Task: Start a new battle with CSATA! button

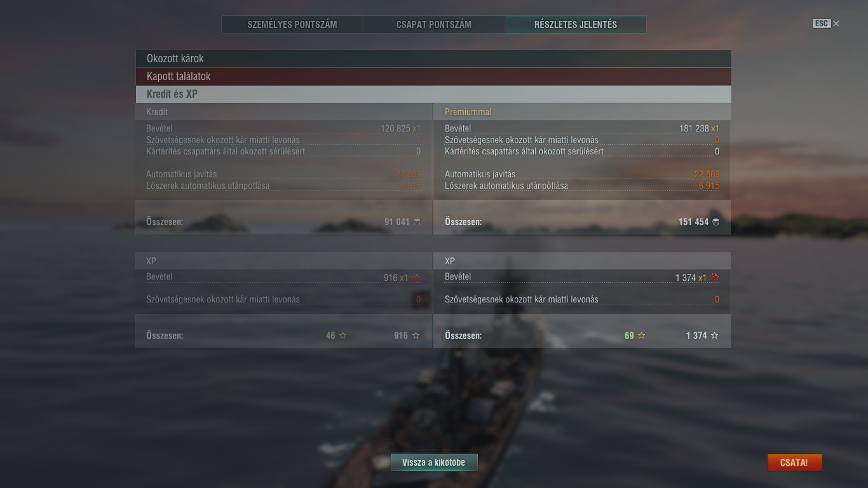Action: click(x=794, y=463)
